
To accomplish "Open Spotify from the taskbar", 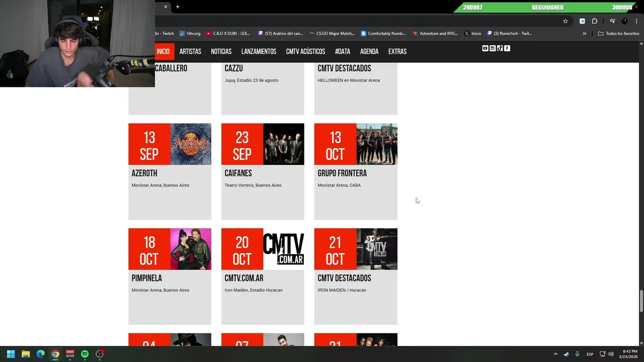I will [85, 354].
